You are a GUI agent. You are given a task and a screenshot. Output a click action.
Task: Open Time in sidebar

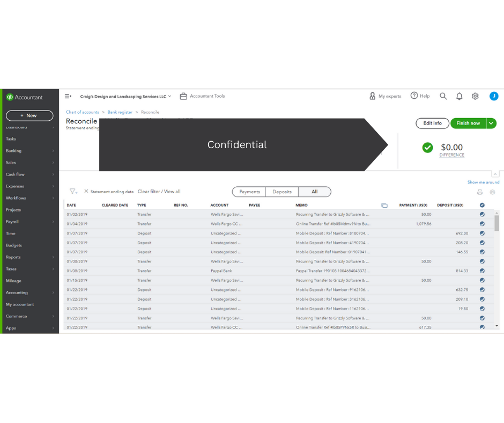[x=11, y=234]
